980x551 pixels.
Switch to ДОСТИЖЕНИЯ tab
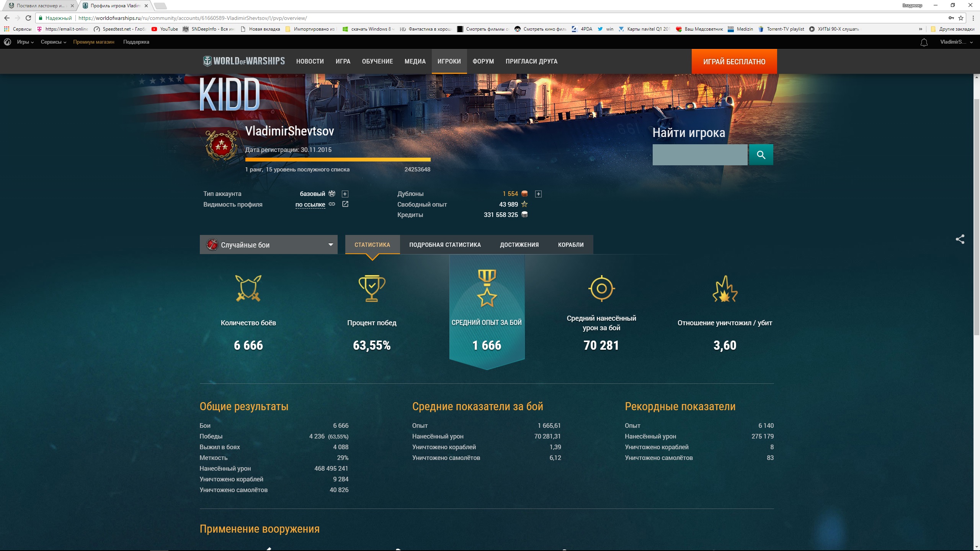coord(519,245)
